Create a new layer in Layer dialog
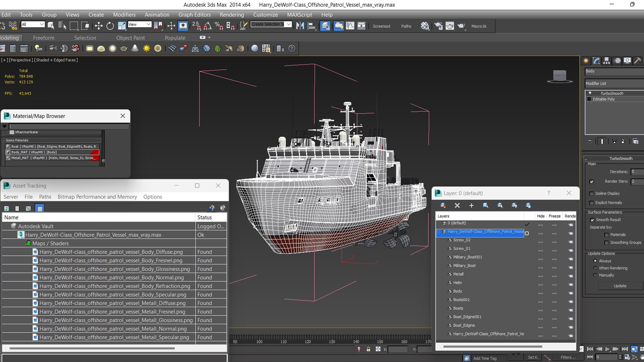 [x=443, y=205]
